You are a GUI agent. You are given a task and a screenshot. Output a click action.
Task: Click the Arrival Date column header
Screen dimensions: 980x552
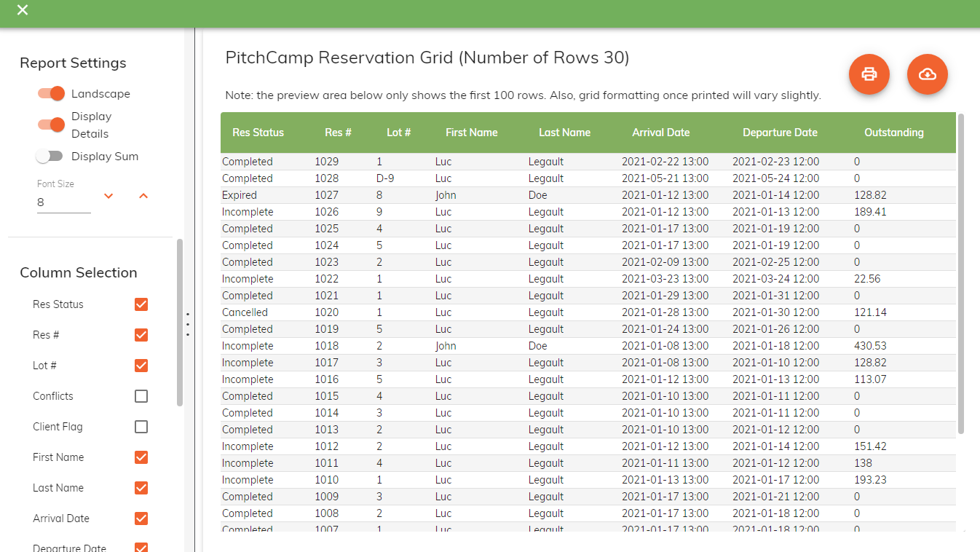661,133
